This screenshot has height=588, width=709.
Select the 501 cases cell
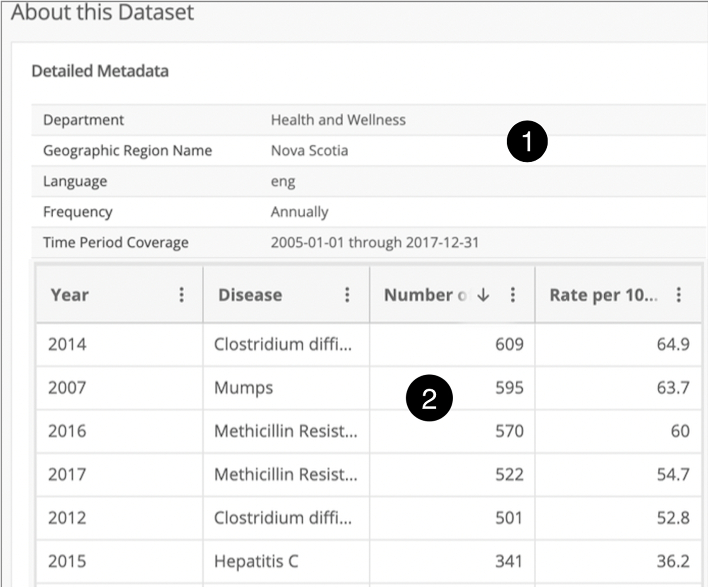click(452, 518)
